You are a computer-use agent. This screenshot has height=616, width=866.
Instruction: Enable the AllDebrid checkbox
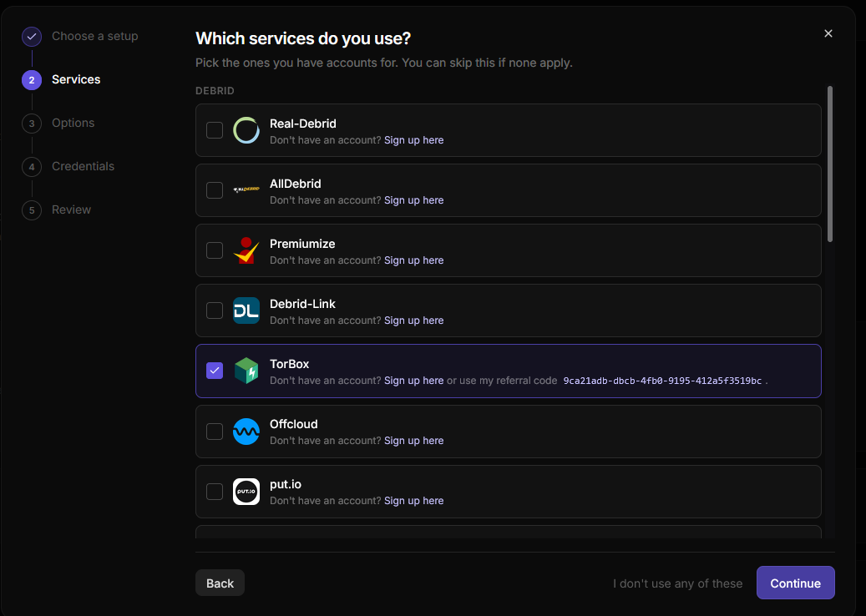[215, 190]
